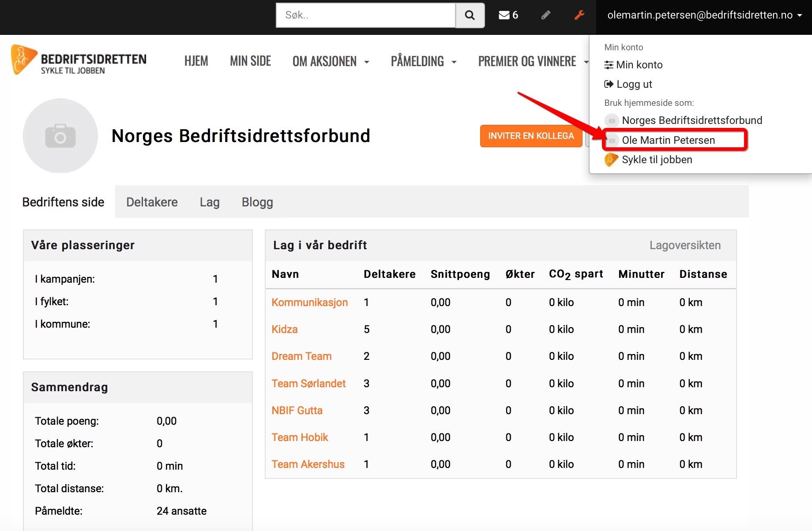Open the Kidza team link
This screenshot has width=812, height=531.
pyautogui.click(x=285, y=329)
